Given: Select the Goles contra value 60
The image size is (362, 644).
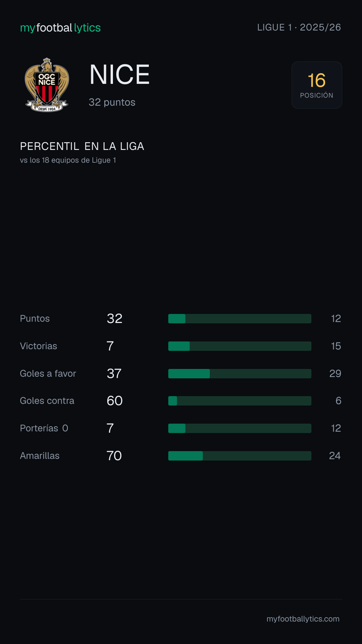Looking at the screenshot, I should (115, 401).
